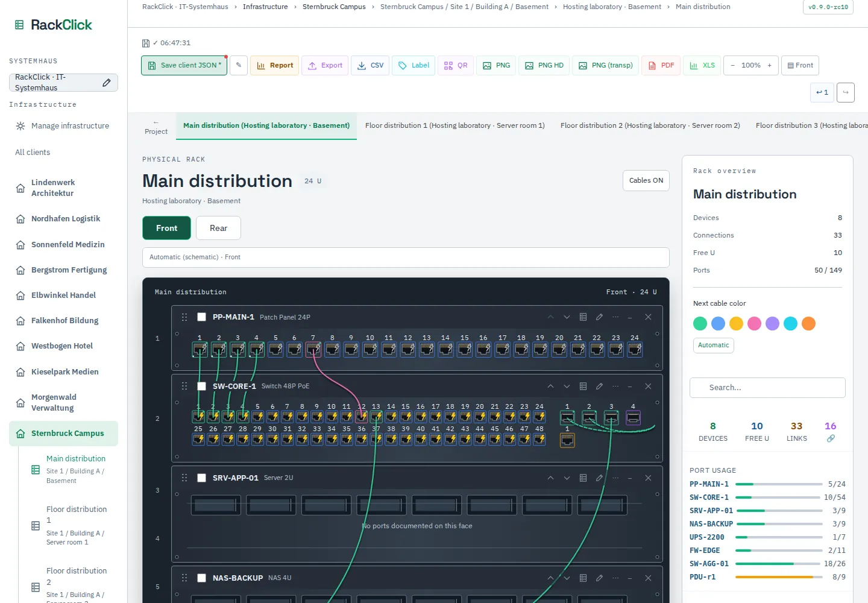Open the Report

(275, 65)
